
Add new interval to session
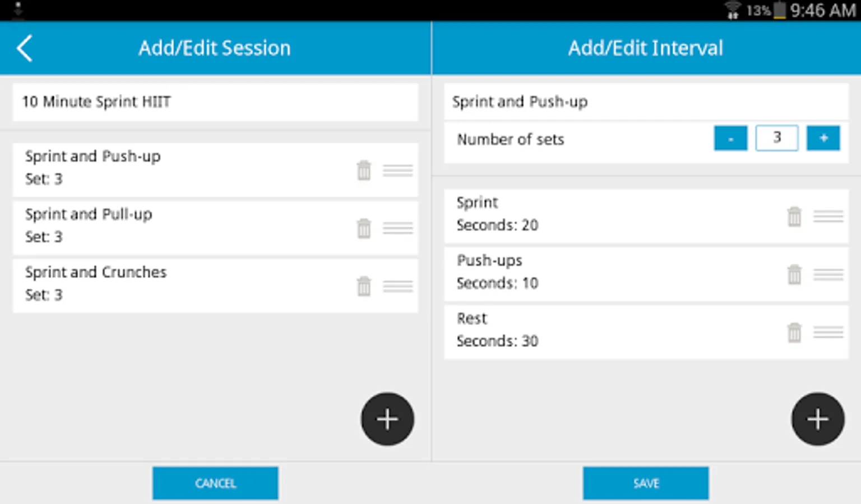pyautogui.click(x=387, y=419)
